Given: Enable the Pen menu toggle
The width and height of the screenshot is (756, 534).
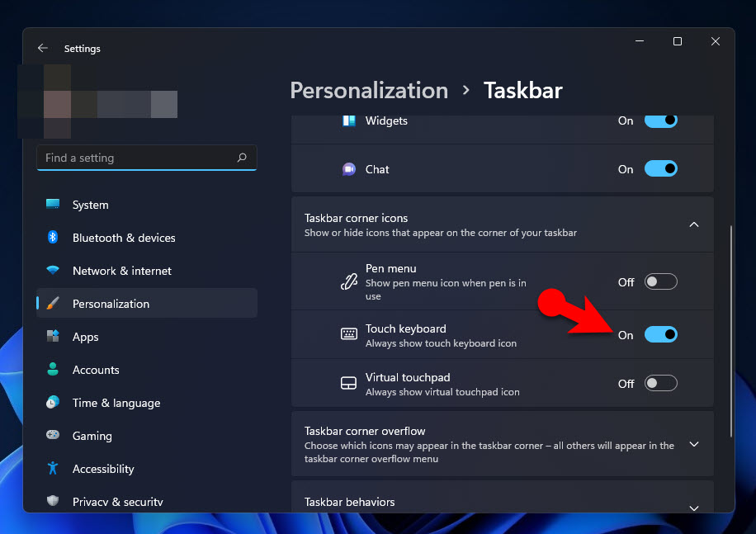Looking at the screenshot, I should click(660, 281).
